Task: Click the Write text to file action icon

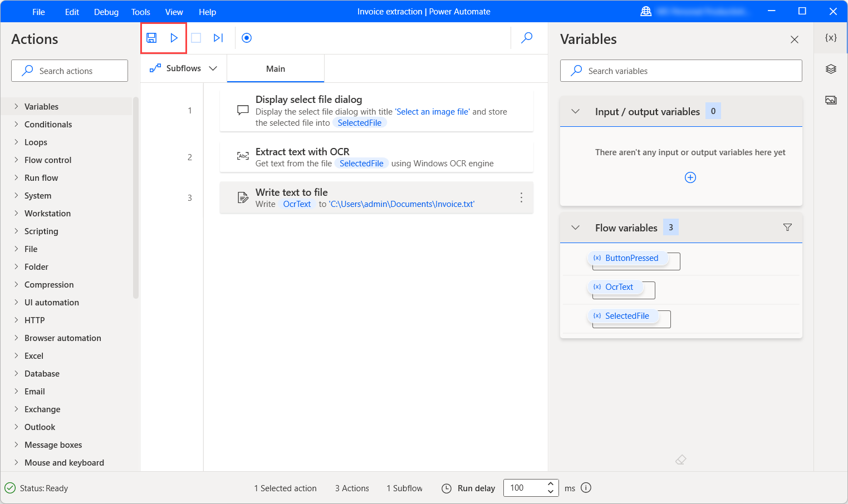Action: tap(243, 197)
